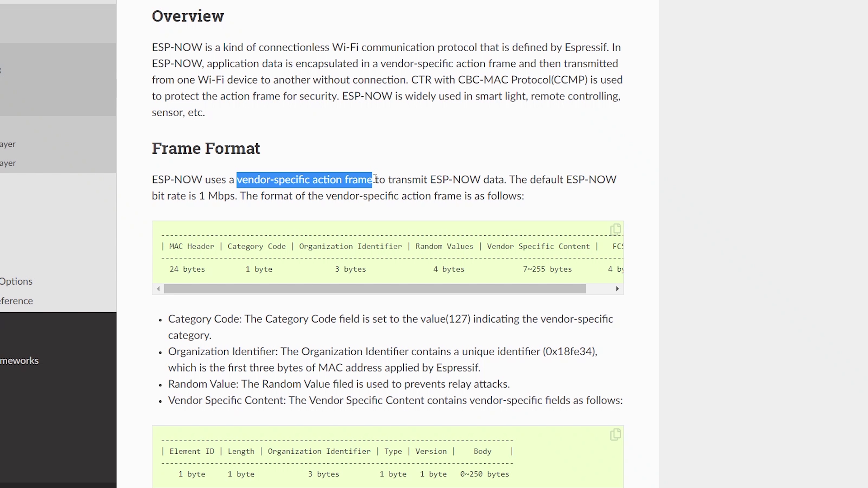Click the 'Overview' section heading

pos(188,16)
